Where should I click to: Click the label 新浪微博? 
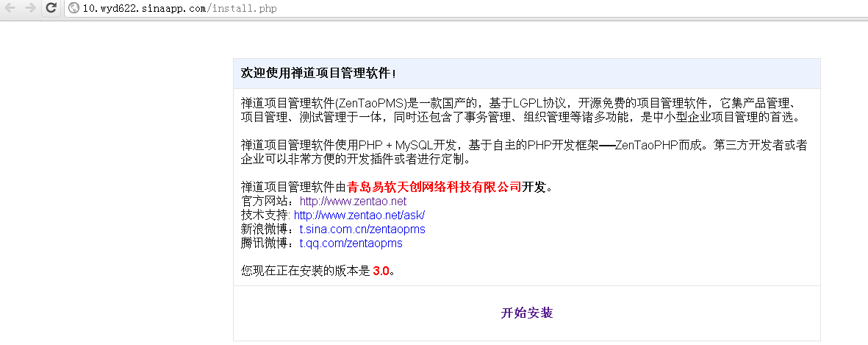266,230
